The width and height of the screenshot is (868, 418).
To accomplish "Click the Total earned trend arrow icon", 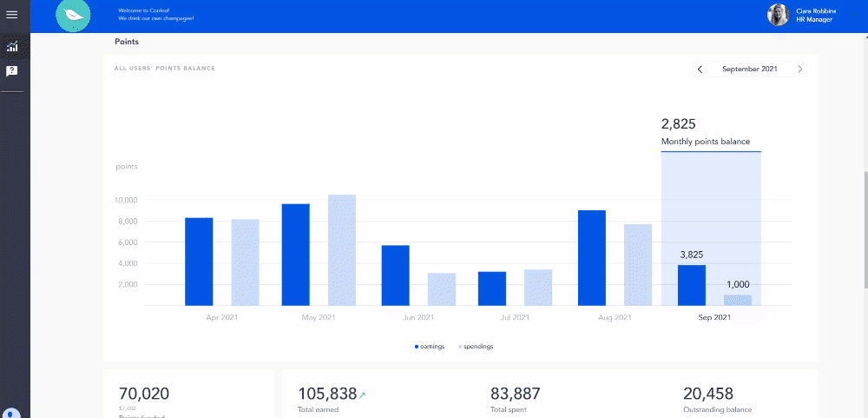I will [363, 395].
